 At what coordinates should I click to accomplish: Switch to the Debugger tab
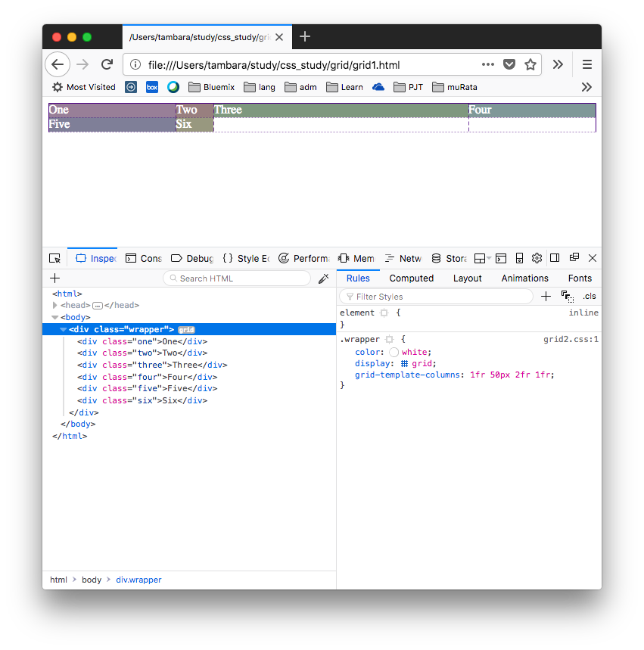pos(192,258)
